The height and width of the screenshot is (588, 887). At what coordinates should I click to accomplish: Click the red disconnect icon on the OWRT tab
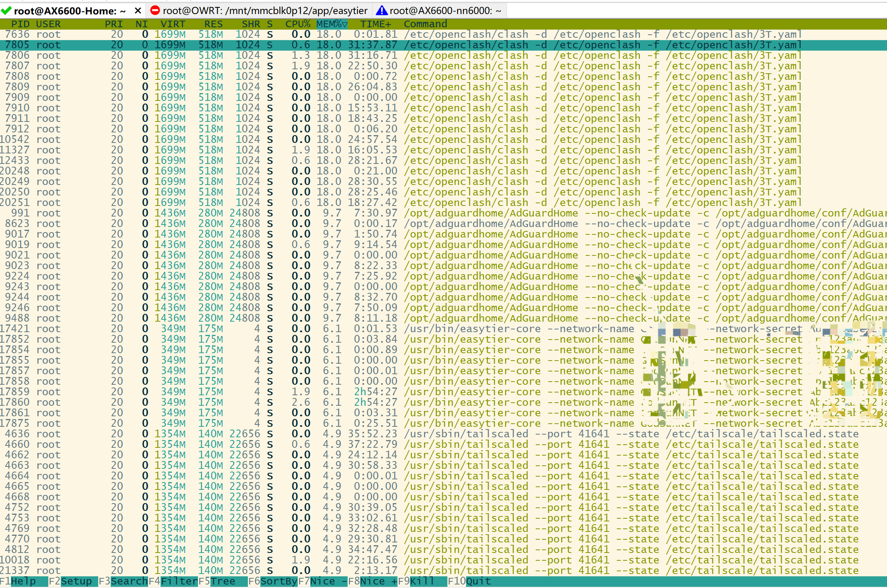tap(155, 11)
